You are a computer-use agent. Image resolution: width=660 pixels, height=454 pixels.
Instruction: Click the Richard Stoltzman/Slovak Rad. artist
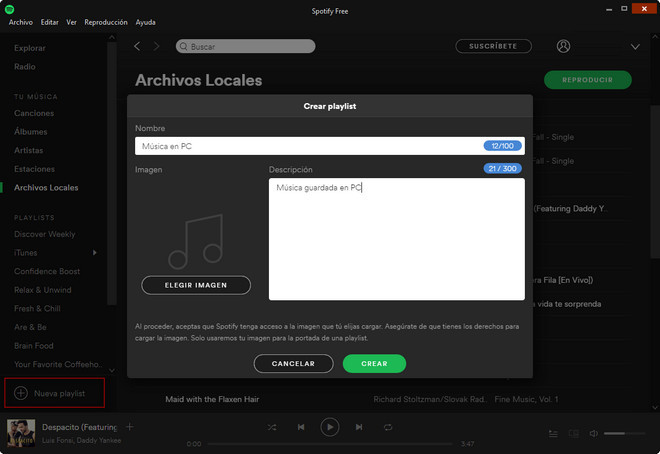click(x=429, y=399)
